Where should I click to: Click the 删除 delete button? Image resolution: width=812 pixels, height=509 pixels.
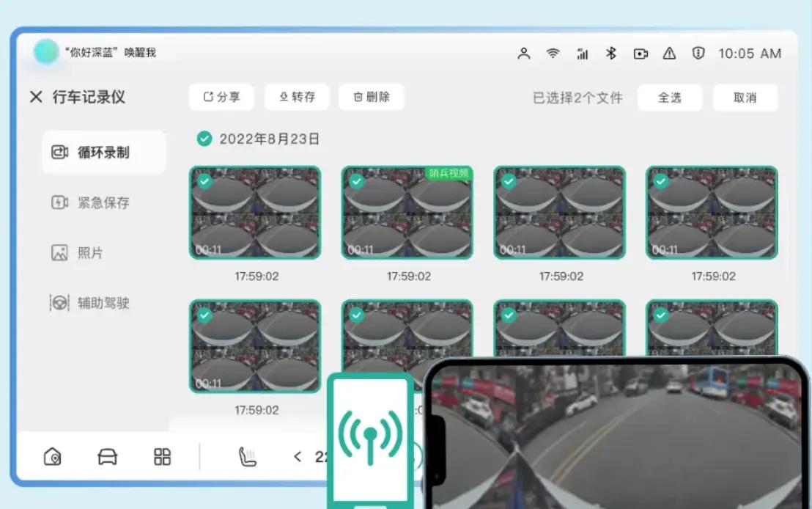coord(372,97)
